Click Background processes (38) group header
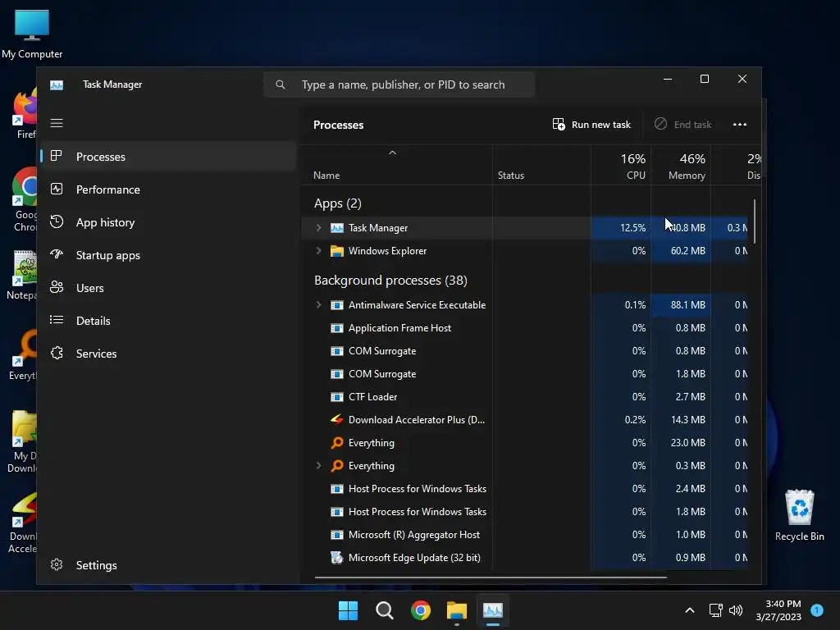 point(390,281)
